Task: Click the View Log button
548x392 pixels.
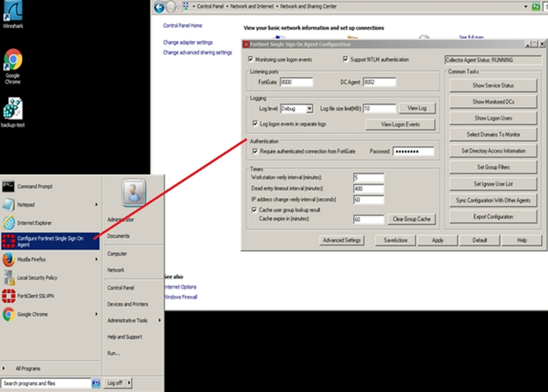Action: 417,109
